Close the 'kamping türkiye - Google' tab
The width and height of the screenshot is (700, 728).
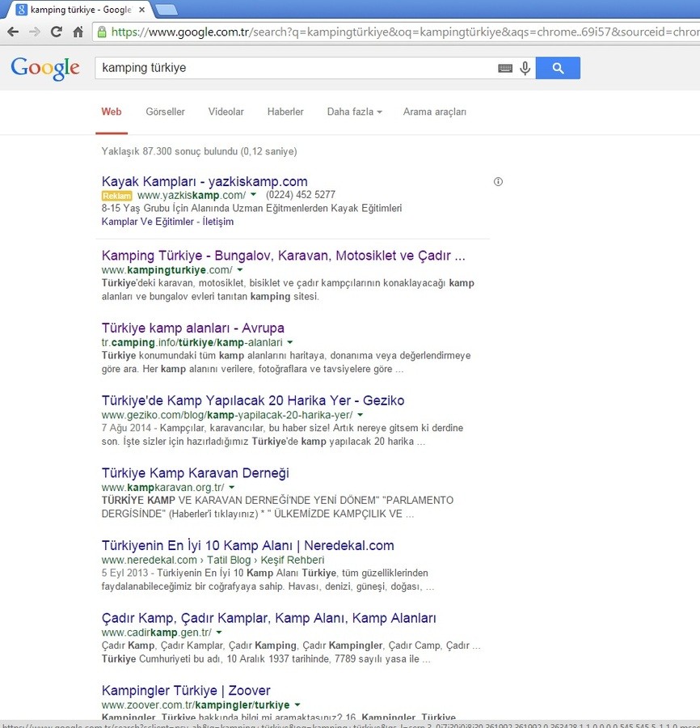[142, 9]
